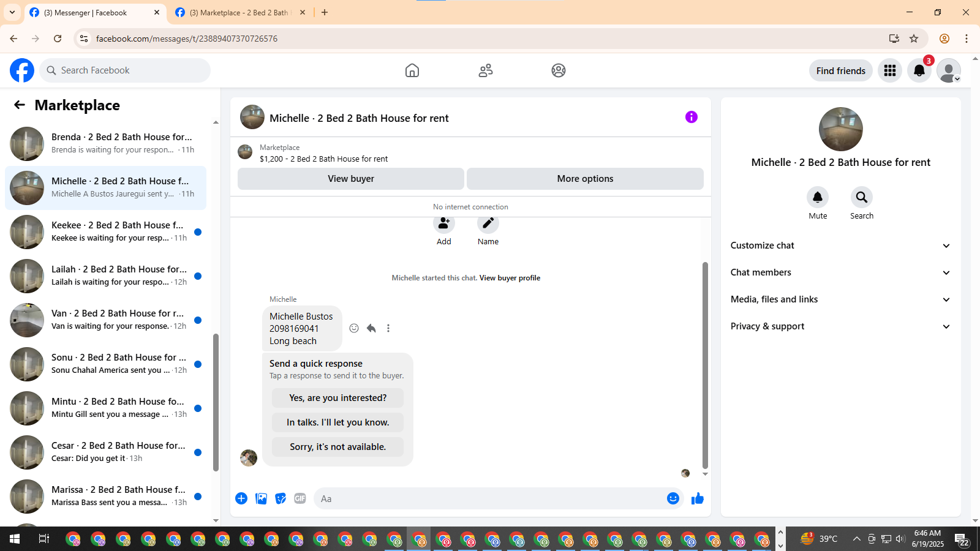Image resolution: width=980 pixels, height=551 pixels.
Task: Attach a photo file to message
Action: (262, 498)
